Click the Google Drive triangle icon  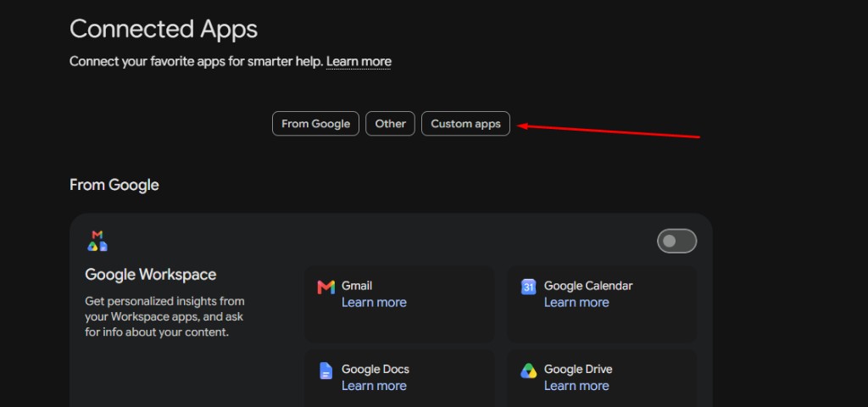tap(529, 371)
